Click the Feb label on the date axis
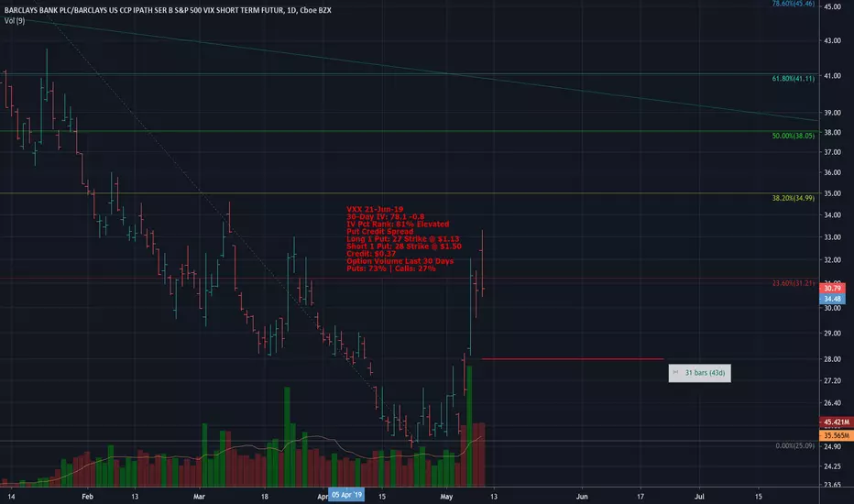The width and height of the screenshot is (854, 504). coord(87,497)
